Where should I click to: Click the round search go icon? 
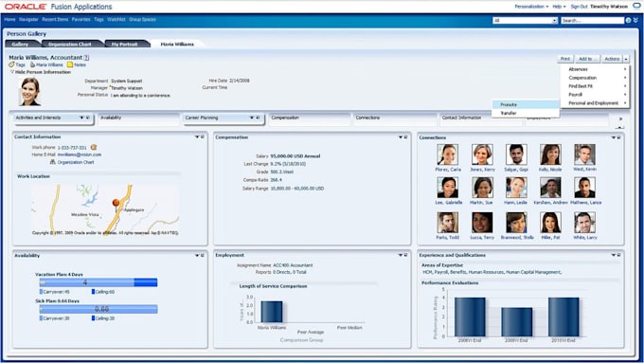[628, 20]
